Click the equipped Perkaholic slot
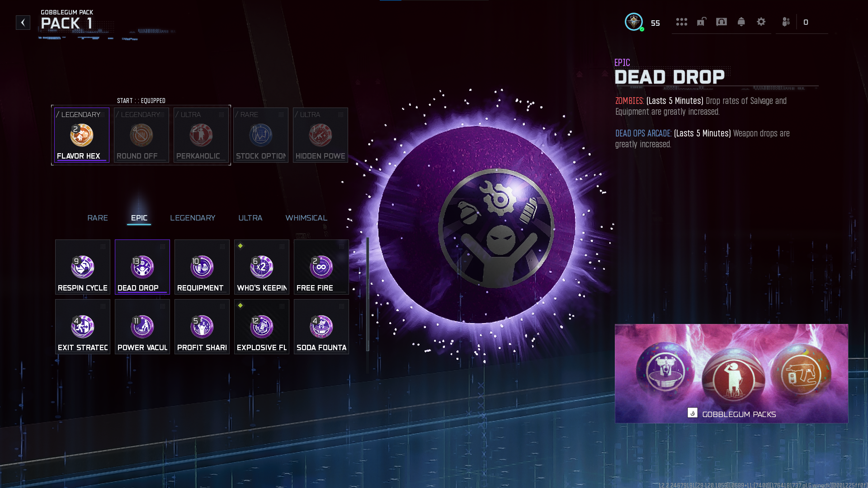868x488 pixels. coord(201,135)
